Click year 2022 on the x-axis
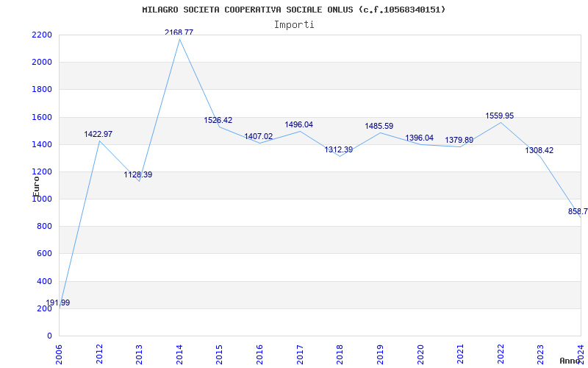Viewport: 588px width, 368px height. click(x=501, y=352)
